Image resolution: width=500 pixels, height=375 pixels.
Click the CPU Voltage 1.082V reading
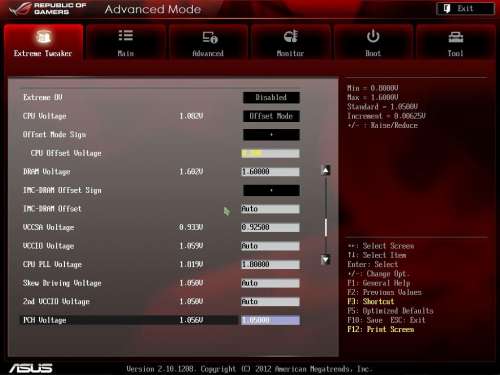pyautogui.click(x=191, y=116)
